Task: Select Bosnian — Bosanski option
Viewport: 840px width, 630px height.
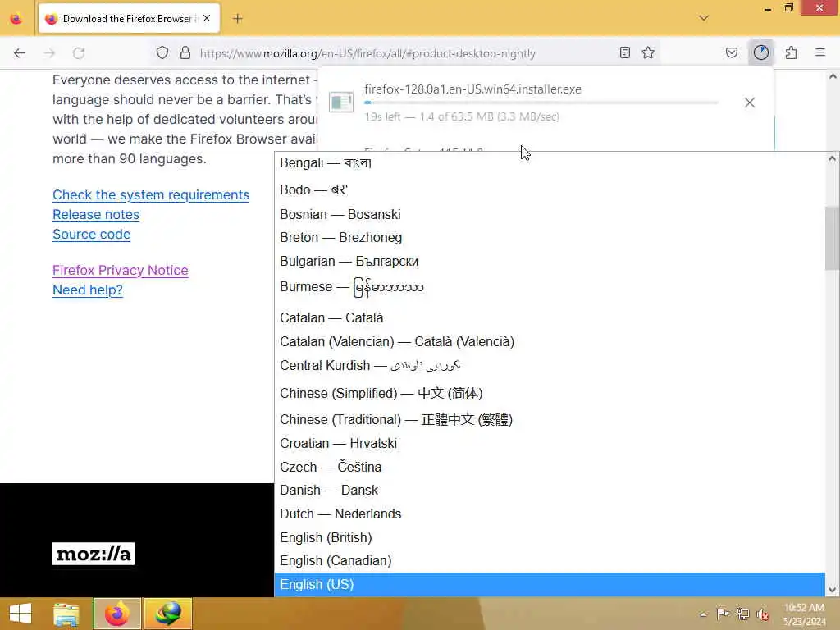Action: point(550,214)
